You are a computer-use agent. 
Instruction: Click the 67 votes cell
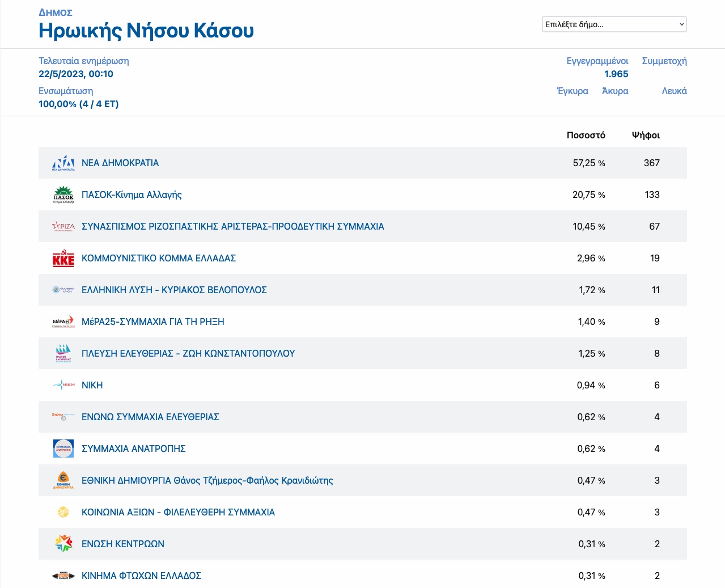[655, 226]
